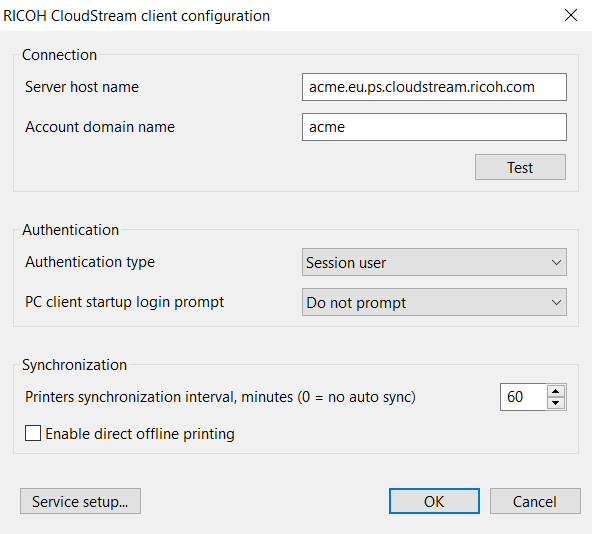
Task: Enable the direct offline printing checkbox
Action: point(33,433)
